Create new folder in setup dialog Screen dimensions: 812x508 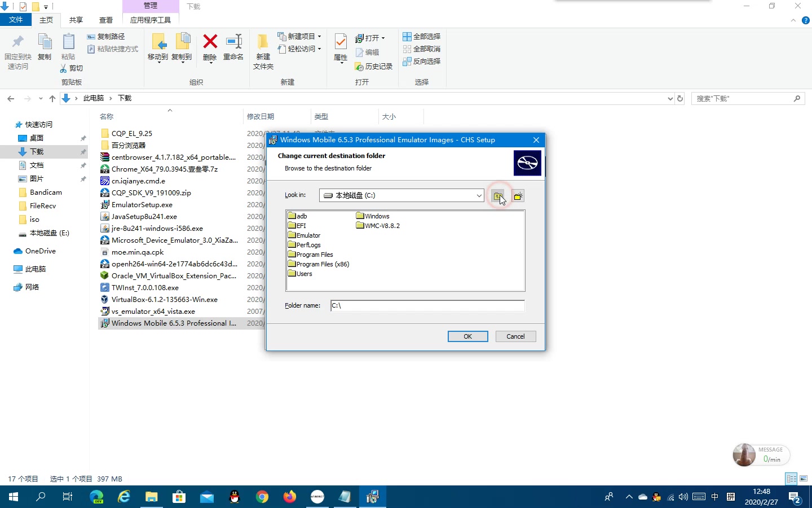tap(518, 196)
